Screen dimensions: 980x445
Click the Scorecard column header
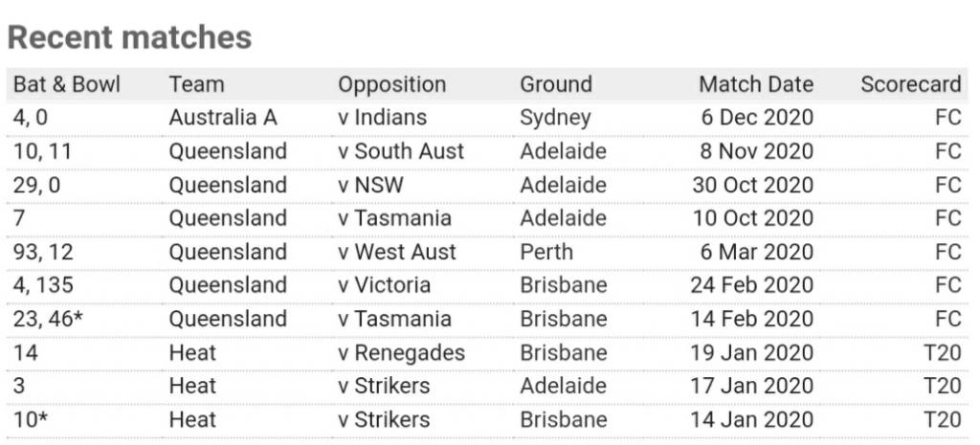tap(911, 84)
